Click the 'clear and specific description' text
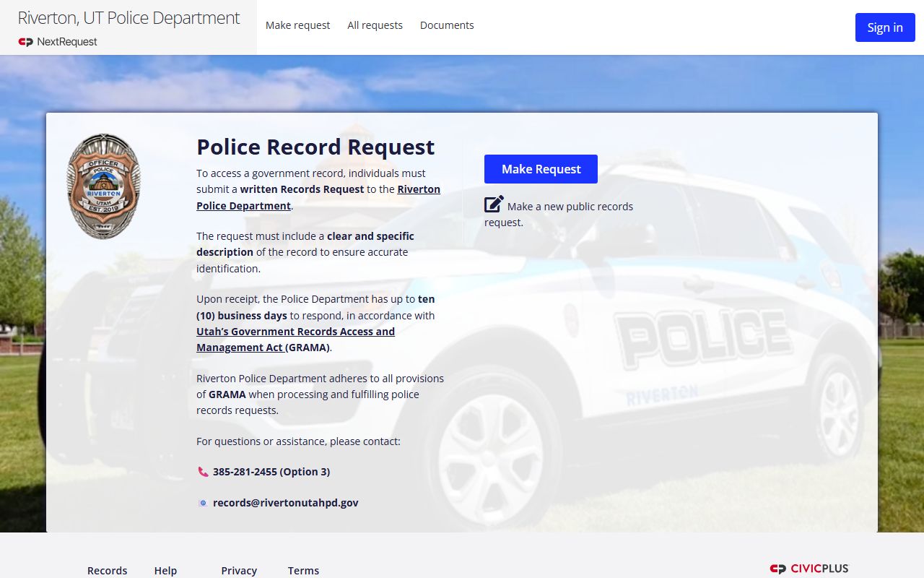The height and width of the screenshot is (578, 924). coord(305,244)
